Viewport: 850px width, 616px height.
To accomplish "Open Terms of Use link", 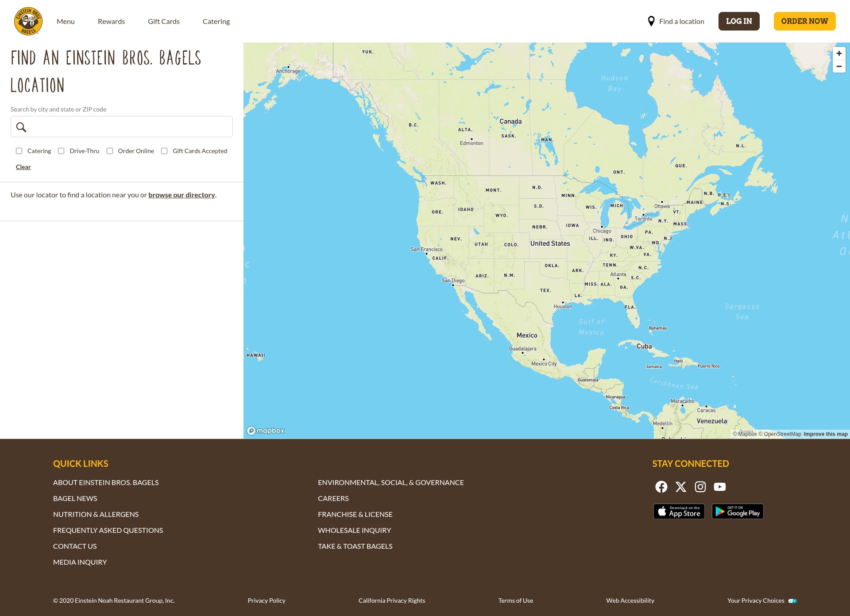I will pyautogui.click(x=516, y=601).
